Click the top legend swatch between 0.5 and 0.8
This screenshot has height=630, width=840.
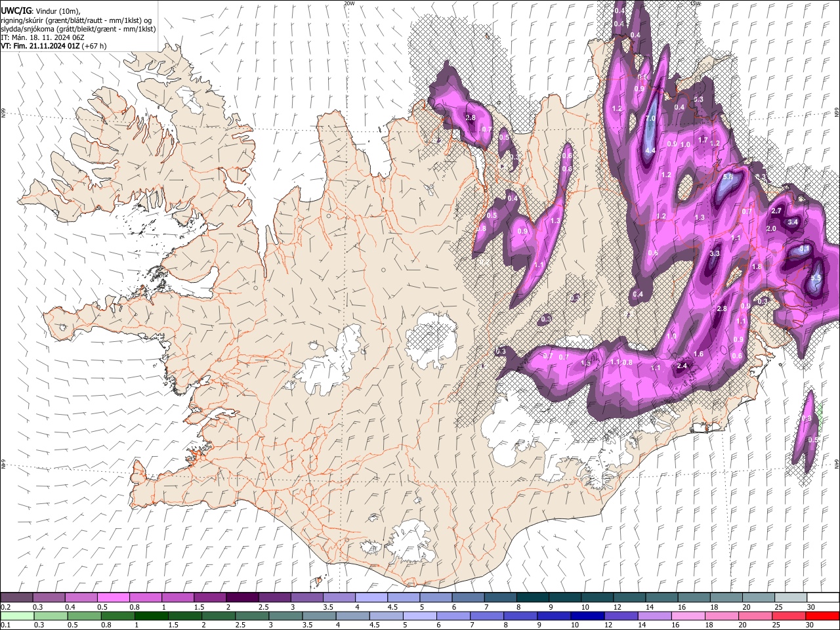pyautogui.click(x=113, y=598)
